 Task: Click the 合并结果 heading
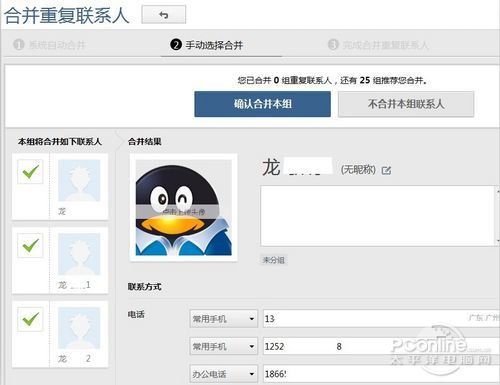click(145, 142)
